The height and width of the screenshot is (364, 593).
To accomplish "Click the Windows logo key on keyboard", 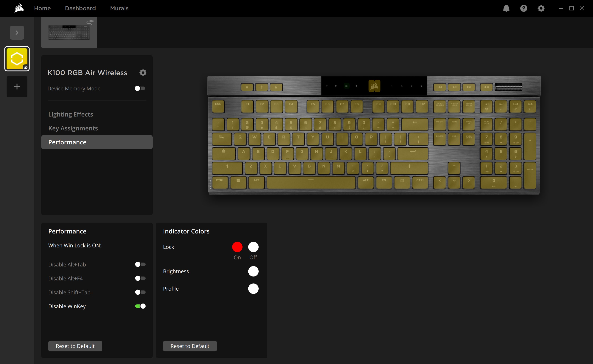I will 238,183.
